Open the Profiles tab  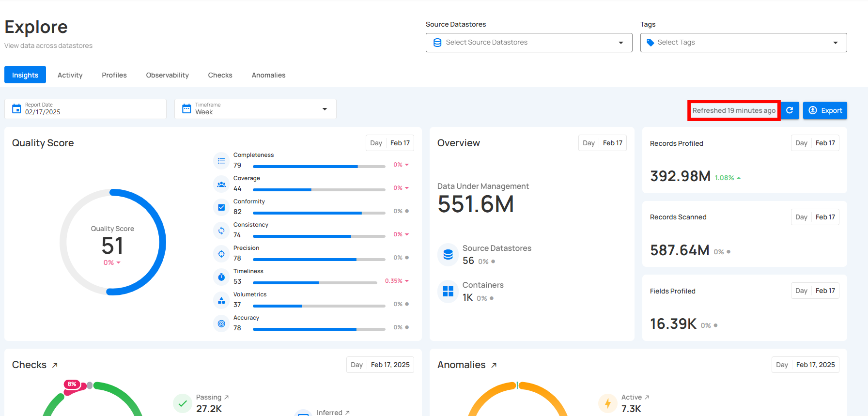tap(114, 75)
